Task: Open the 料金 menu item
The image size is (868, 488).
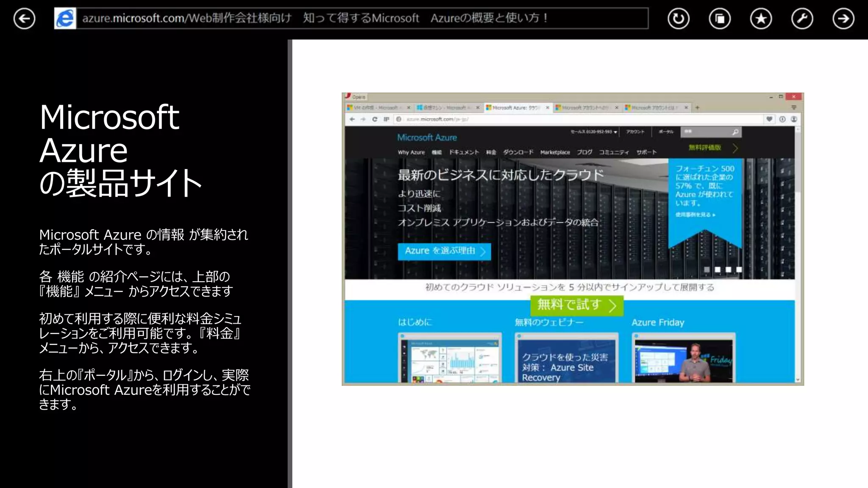Action: click(x=491, y=152)
